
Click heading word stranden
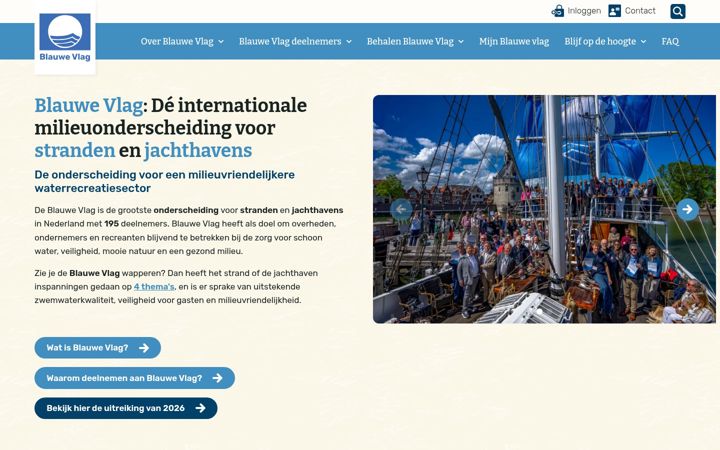[x=75, y=150]
